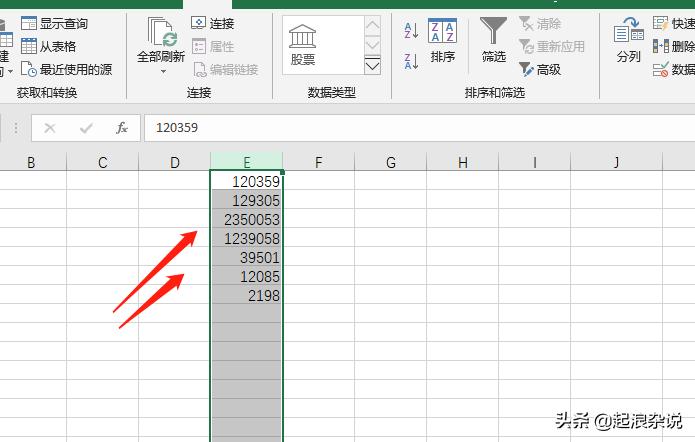Click the 属性 (Properties) button
Viewport: 695px width, 442px height.
tap(212, 46)
